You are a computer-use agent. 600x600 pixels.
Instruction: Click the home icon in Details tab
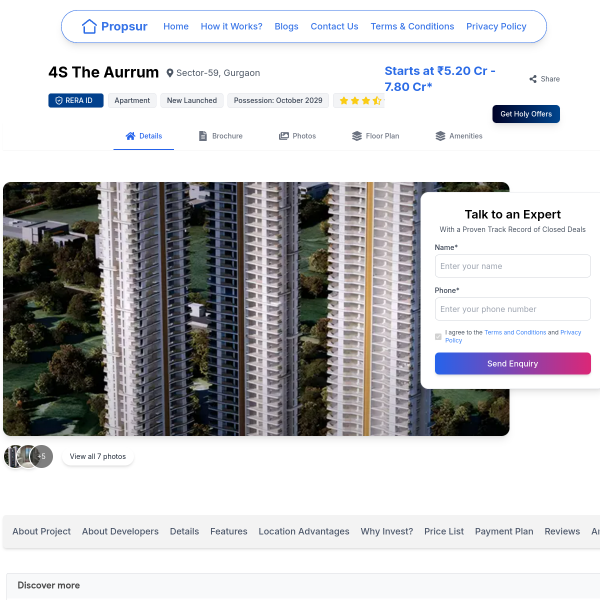(130, 136)
